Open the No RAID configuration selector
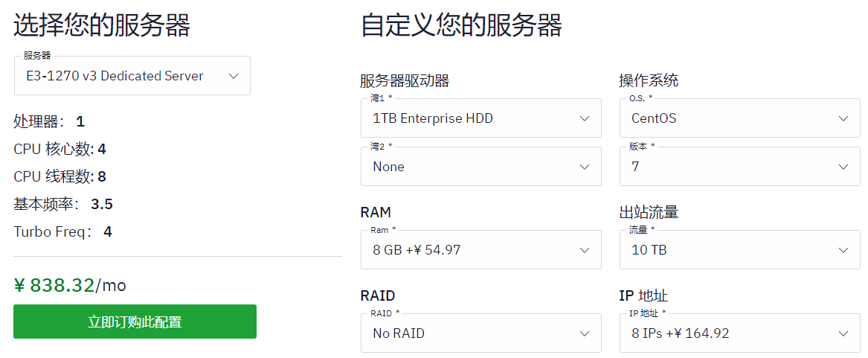Viewport: 868px width, 358px height. click(481, 333)
